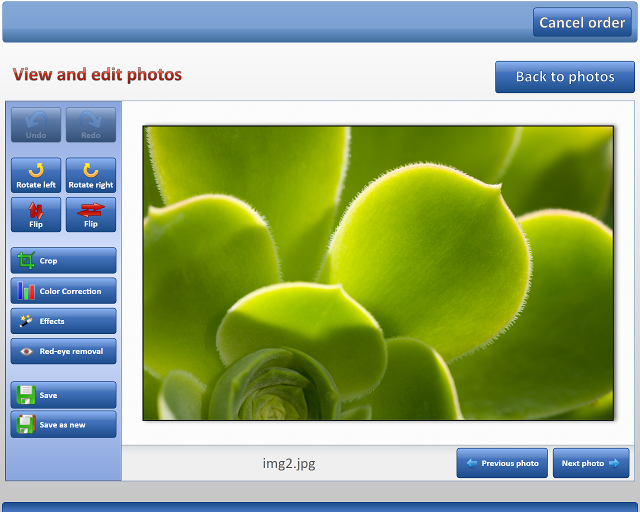Go back to photos

565,77
